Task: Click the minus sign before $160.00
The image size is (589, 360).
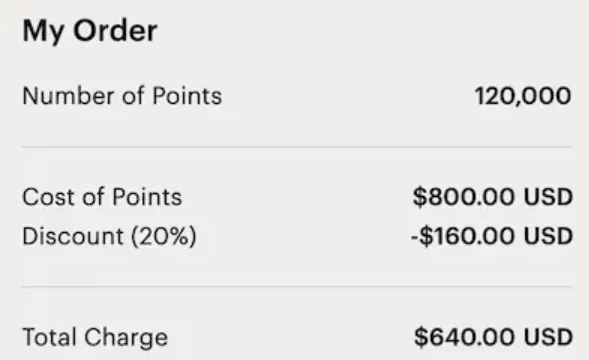Action: 415,237
